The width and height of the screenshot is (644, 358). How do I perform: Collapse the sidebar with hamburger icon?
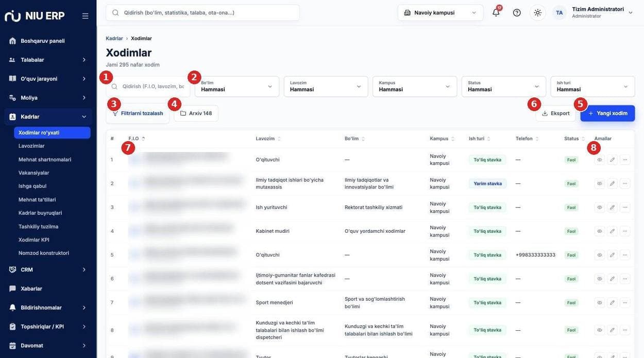click(85, 16)
